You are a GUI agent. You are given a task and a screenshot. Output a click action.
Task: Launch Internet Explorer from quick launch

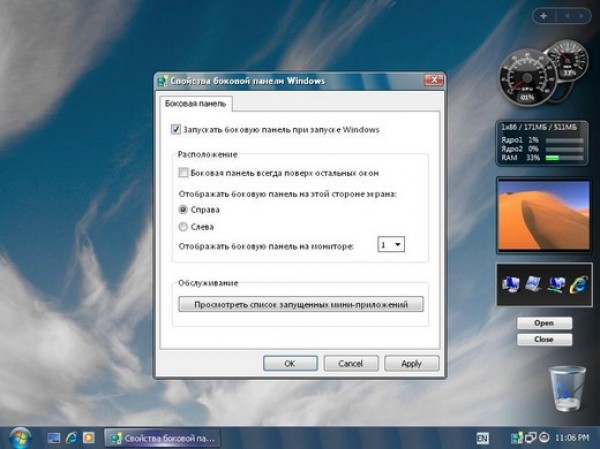coord(71,438)
